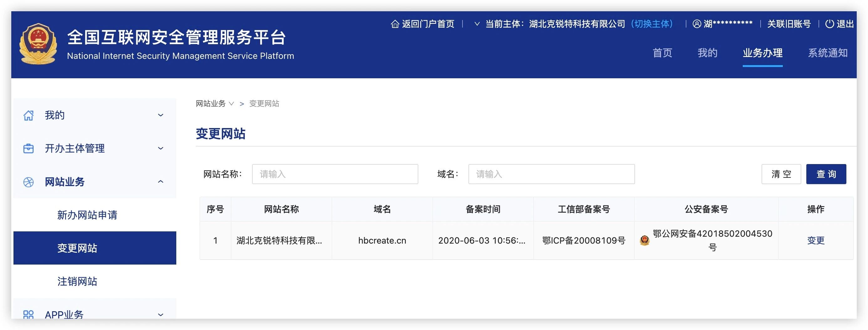This screenshot has width=868, height=330.
Task: Click the 工信部备案号 column header
Action: (584, 209)
